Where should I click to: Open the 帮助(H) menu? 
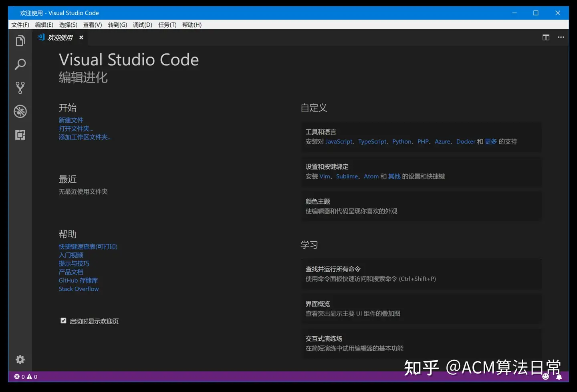[x=192, y=25]
